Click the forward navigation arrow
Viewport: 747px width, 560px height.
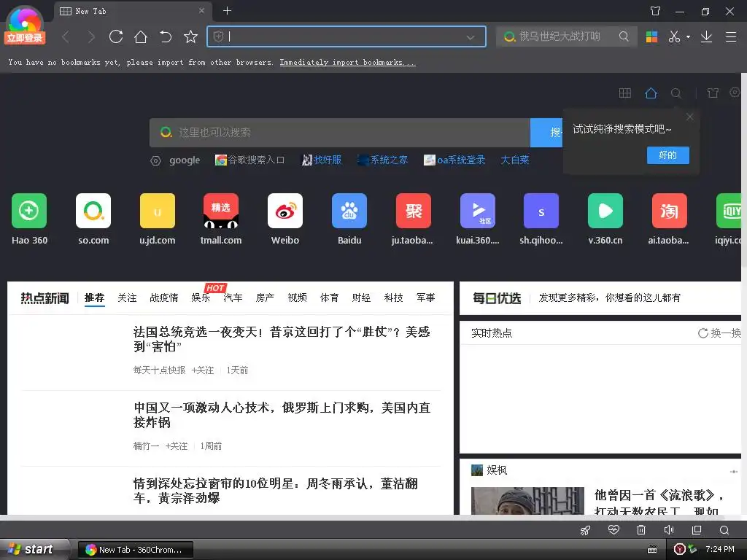click(x=91, y=36)
